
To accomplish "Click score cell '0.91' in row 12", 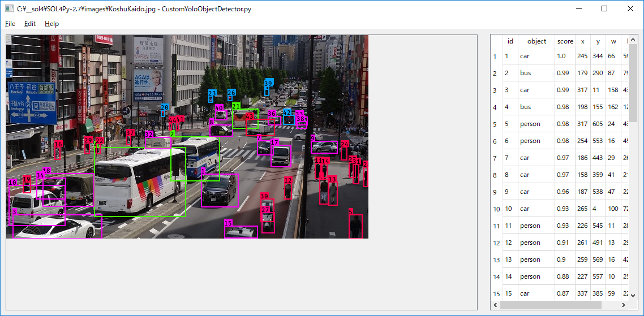I will pos(565,243).
